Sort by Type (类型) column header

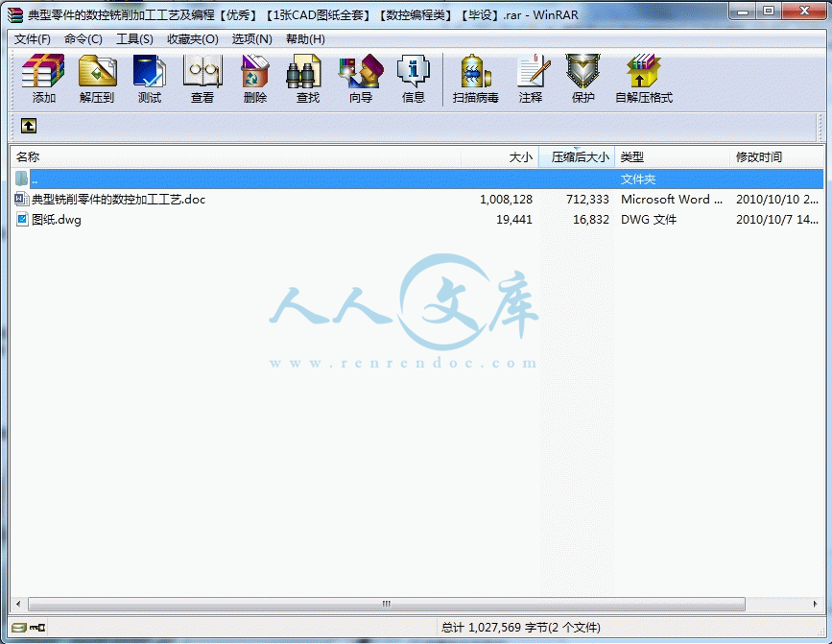click(673, 157)
